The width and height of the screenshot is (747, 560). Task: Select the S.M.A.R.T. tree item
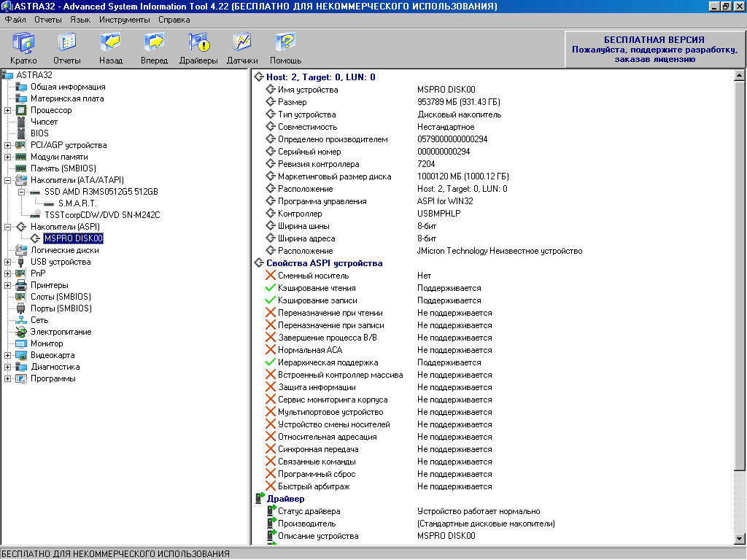79,203
